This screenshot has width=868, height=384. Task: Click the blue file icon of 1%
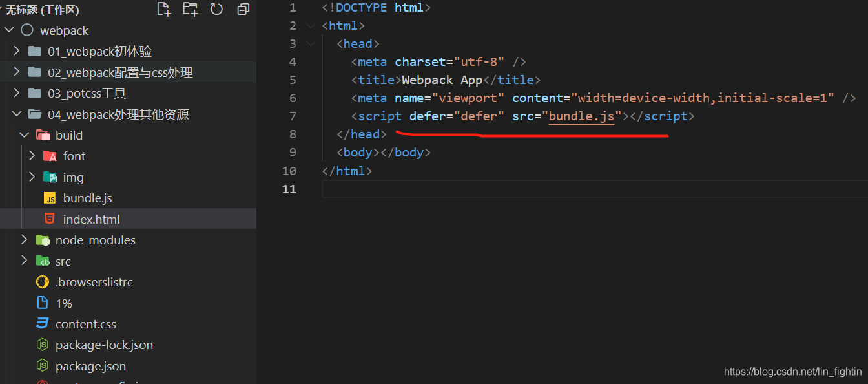(x=43, y=303)
